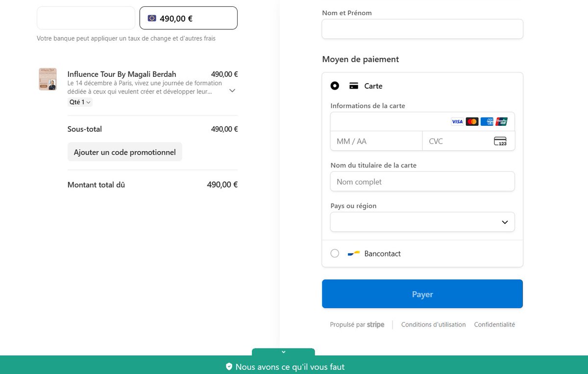Screen dimensions: 588x374
Task: Collapse the green banner chevron tab
Action: tap(283, 352)
